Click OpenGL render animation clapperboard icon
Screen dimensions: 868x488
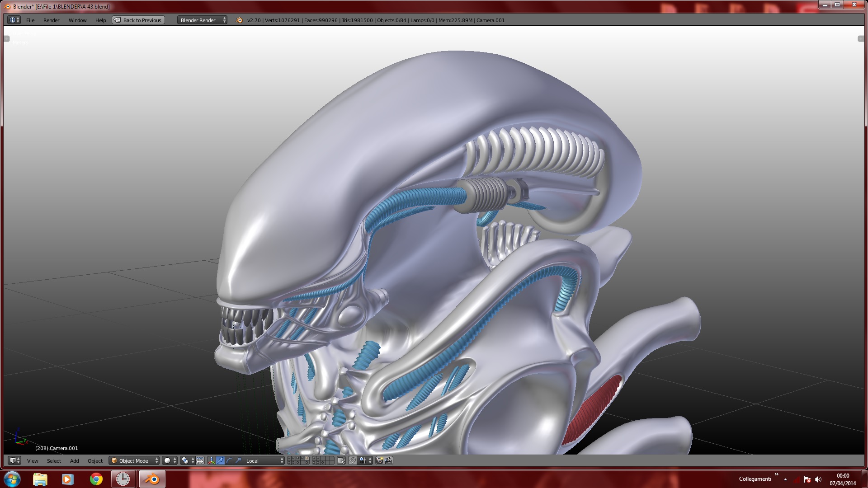pyautogui.click(x=388, y=460)
